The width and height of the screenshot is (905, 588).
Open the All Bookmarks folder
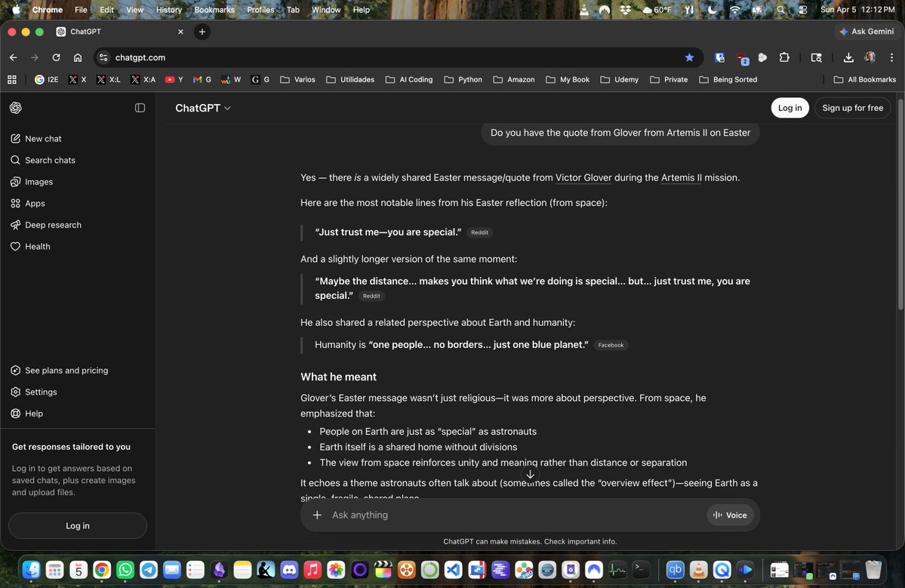(x=864, y=79)
